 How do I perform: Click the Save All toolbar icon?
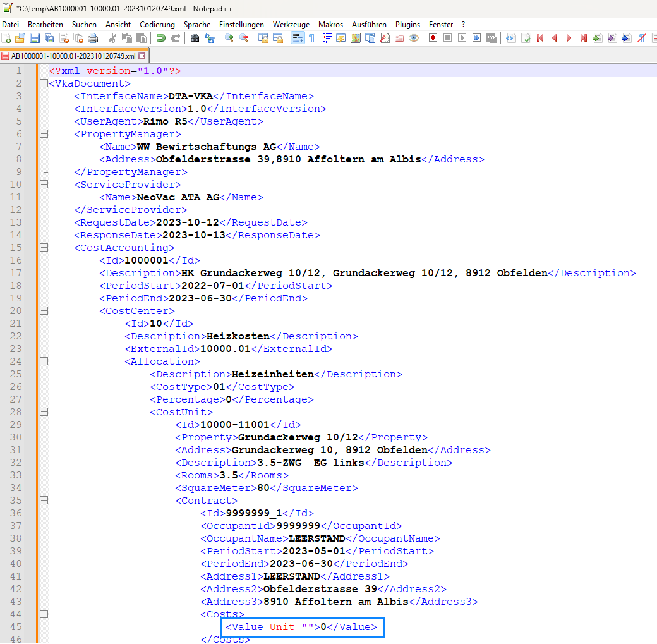click(x=49, y=39)
